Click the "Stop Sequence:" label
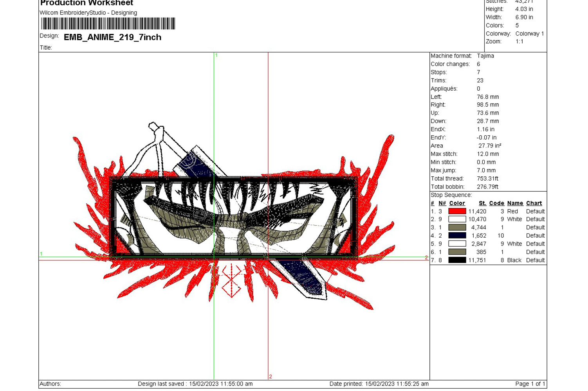 [451, 195]
